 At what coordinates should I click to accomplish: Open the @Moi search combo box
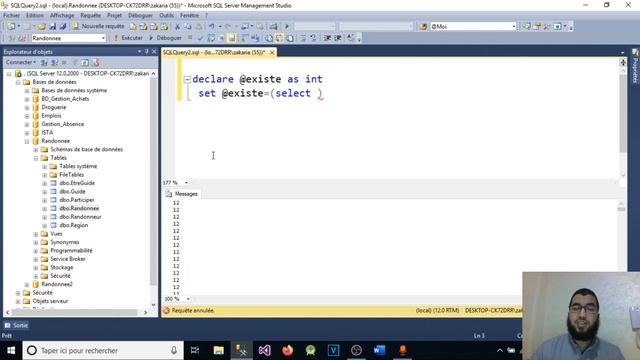click(473, 26)
